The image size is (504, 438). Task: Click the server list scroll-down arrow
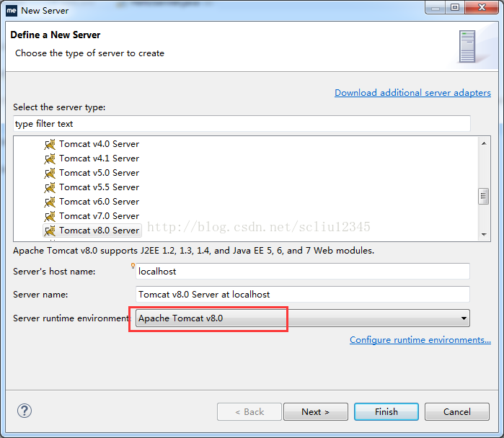[484, 234]
